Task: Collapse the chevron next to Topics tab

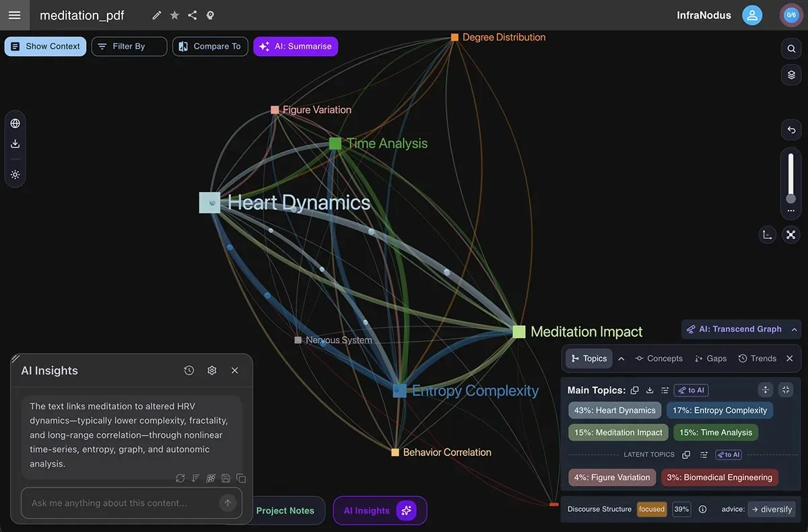Action: pyautogui.click(x=621, y=358)
